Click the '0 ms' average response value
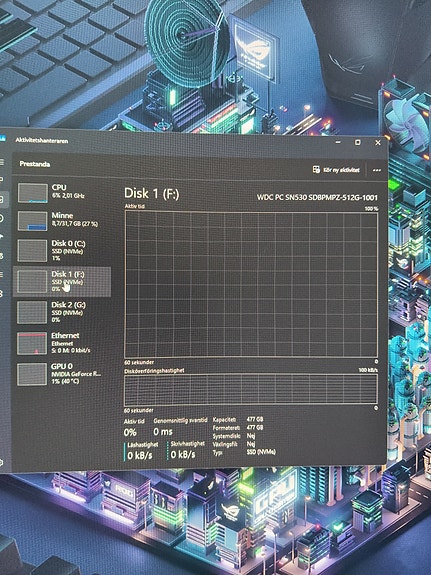 tap(163, 432)
